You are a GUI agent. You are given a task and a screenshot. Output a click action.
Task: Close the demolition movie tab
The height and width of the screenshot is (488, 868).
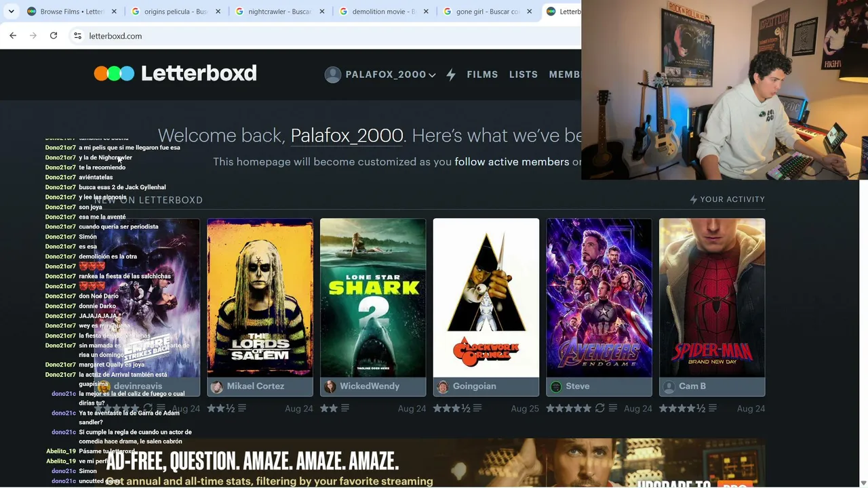pos(426,12)
